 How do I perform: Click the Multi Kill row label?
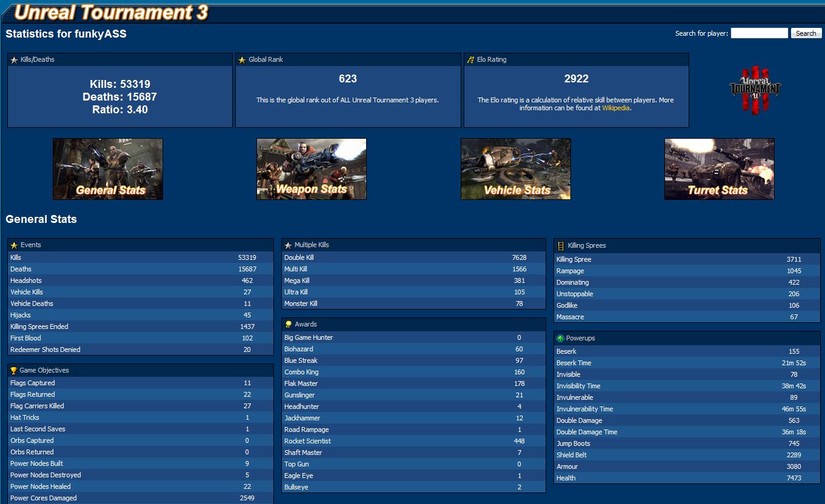click(296, 269)
